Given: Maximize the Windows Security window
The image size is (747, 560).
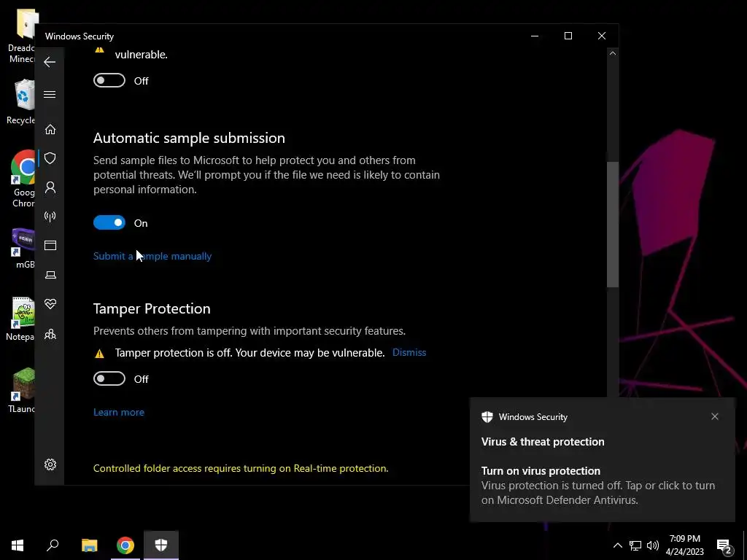Looking at the screenshot, I should pyautogui.click(x=568, y=36).
